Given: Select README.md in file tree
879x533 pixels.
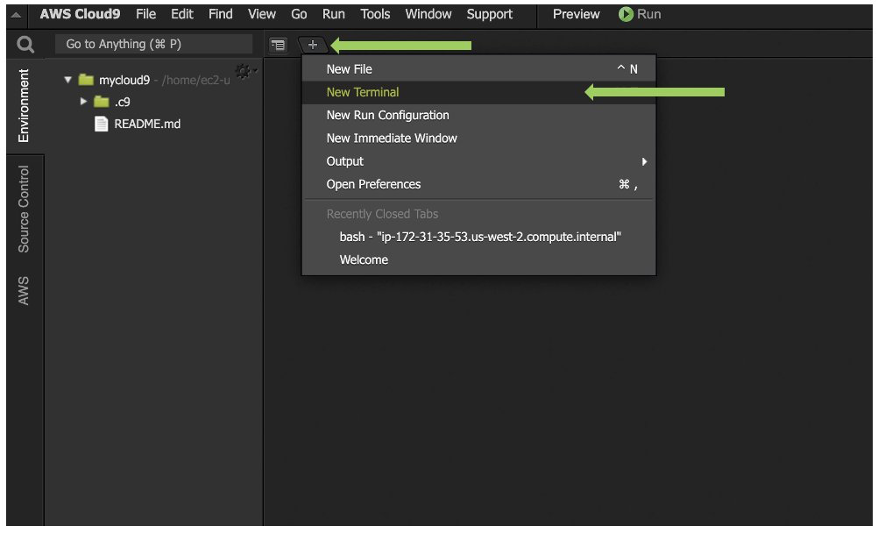Looking at the screenshot, I should (147, 124).
